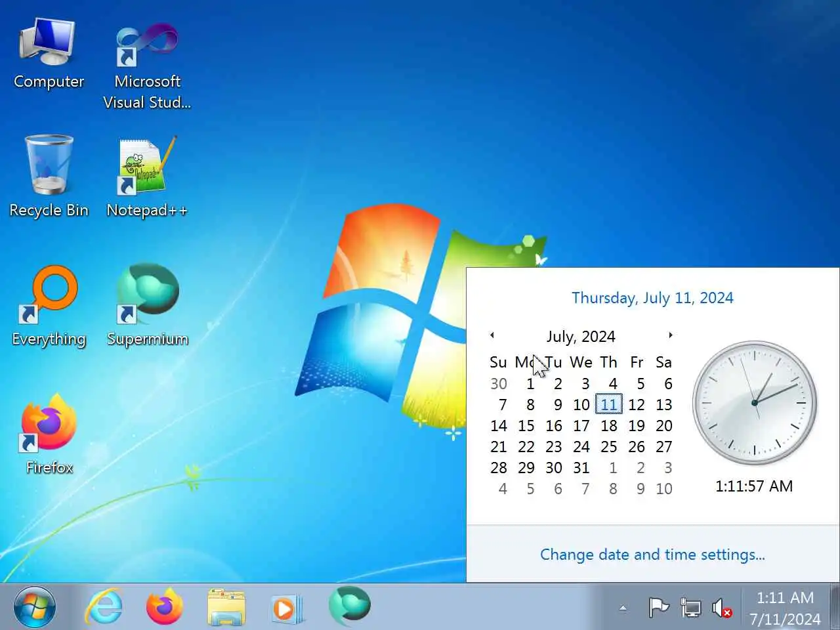The height and width of the screenshot is (630, 840).
Task: Go to previous month in calendar
Action: pos(492,335)
